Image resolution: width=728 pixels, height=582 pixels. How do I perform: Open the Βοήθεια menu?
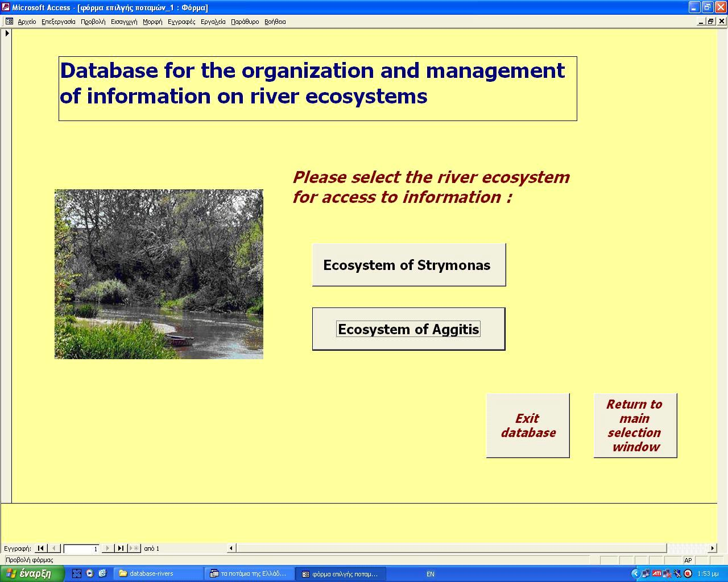(x=275, y=22)
